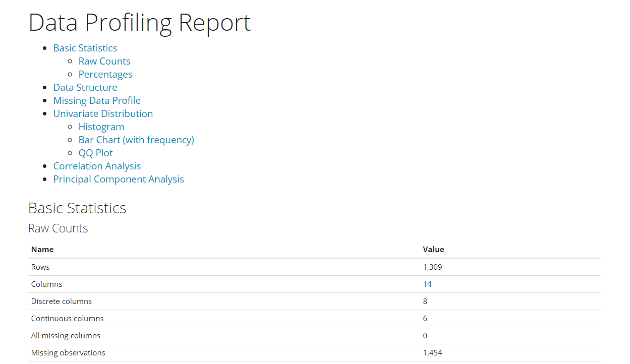Click the large Basic Statistics section heading
The height and width of the screenshot is (364, 630).
coord(77,208)
